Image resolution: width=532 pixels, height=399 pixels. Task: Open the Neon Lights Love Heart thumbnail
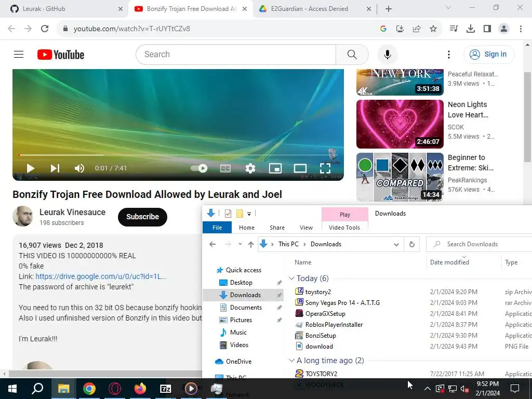click(x=400, y=124)
